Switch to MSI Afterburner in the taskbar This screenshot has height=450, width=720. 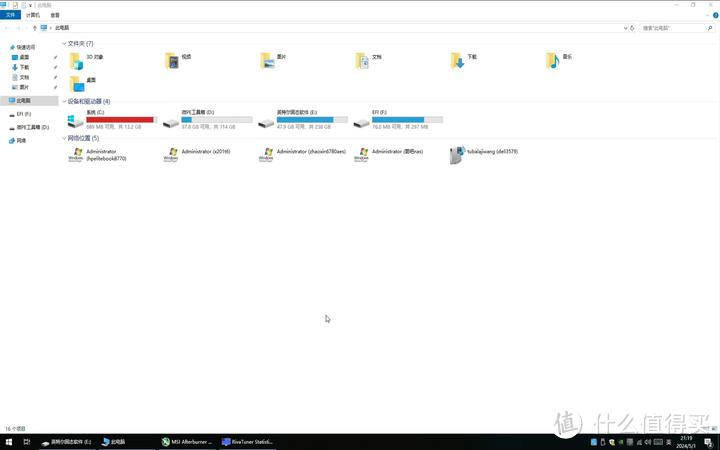click(186, 441)
